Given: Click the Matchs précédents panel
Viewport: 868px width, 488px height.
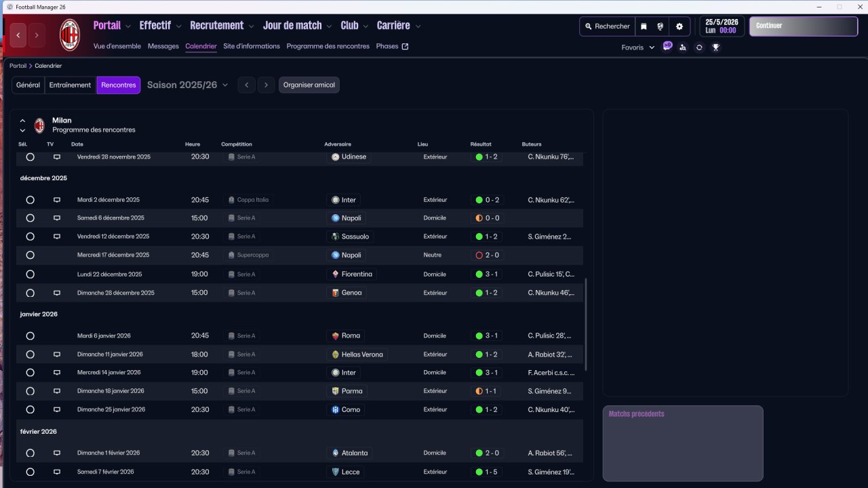Looking at the screenshot, I should pos(683,443).
